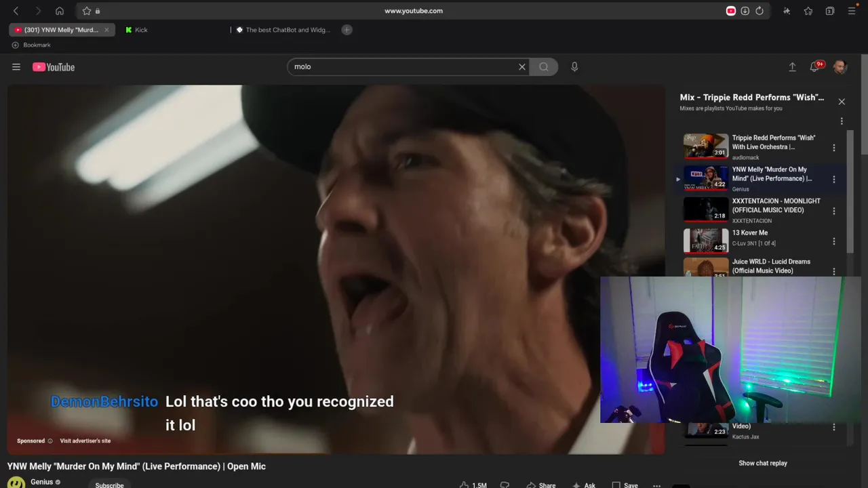Save the video to a playlist
868x488 pixels.
[625, 485]
